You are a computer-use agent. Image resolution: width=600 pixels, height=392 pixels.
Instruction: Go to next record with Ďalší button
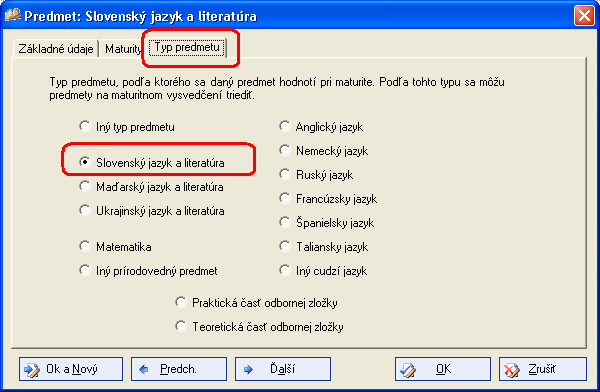tap(283, 369)
